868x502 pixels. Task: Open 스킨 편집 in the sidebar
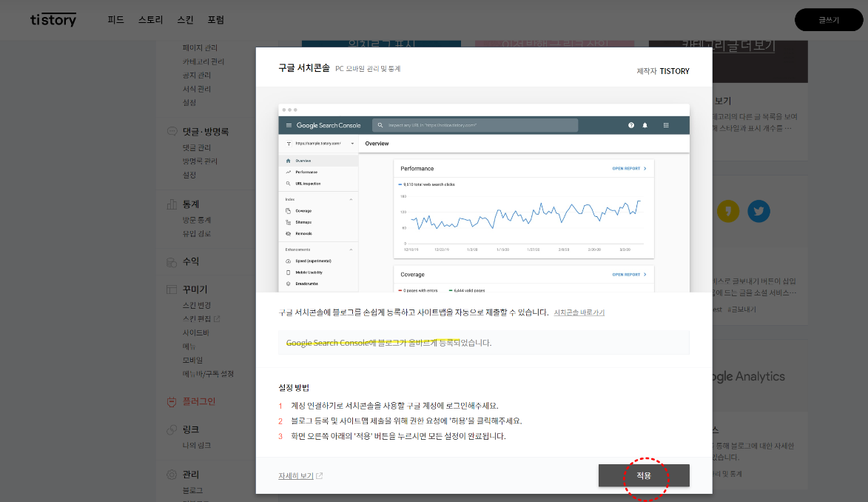click(197, 319)
